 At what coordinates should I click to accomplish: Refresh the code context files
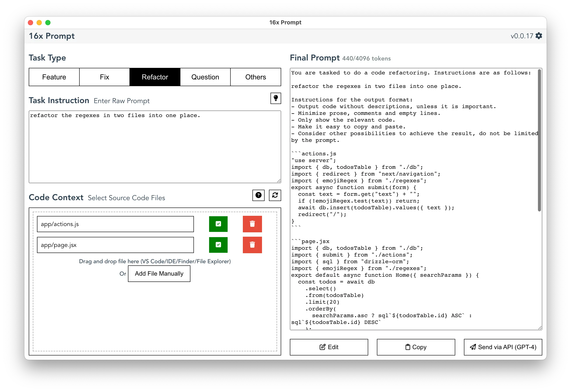tap(275, 195)
